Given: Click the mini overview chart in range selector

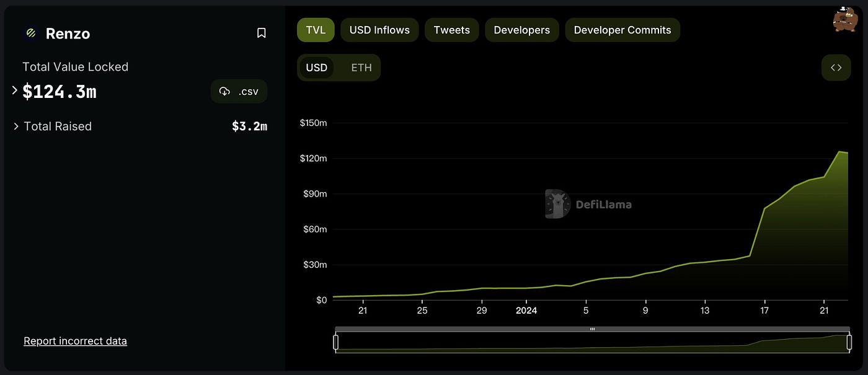Looking at the screenshot, I should (x=592, y=343).
